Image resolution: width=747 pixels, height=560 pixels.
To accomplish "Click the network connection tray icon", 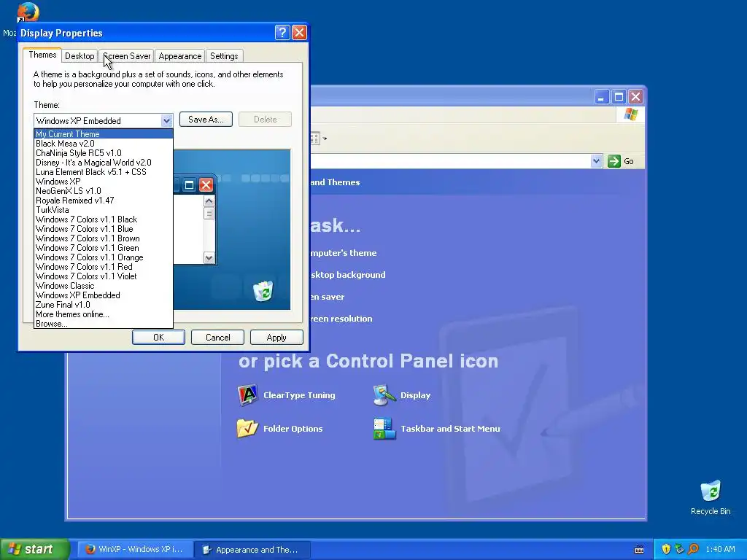I will (679, 549).
